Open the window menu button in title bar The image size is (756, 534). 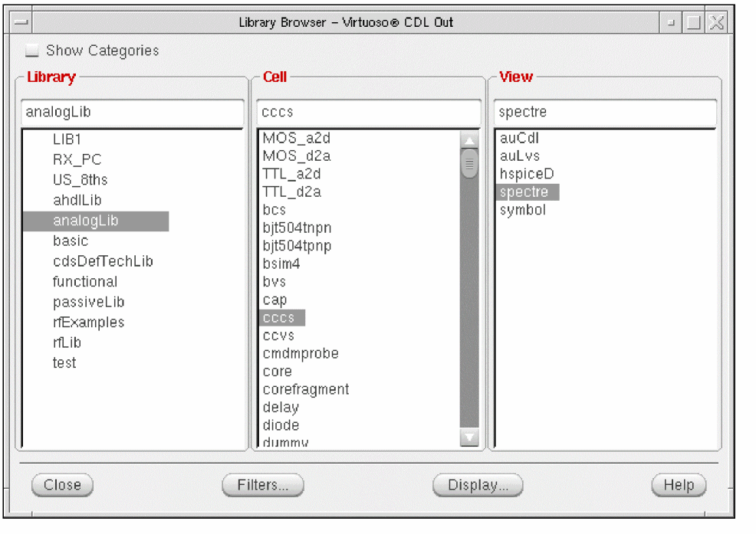21,22
